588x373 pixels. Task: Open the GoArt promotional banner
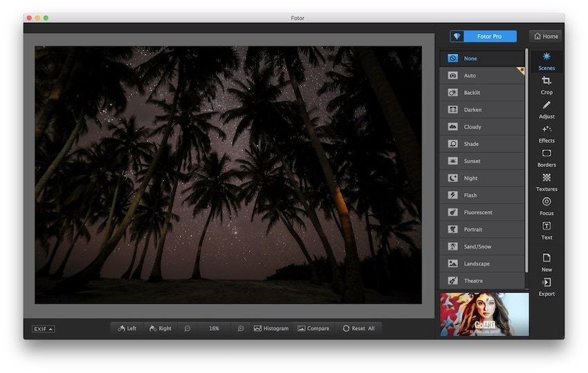[x=484, y=314]
